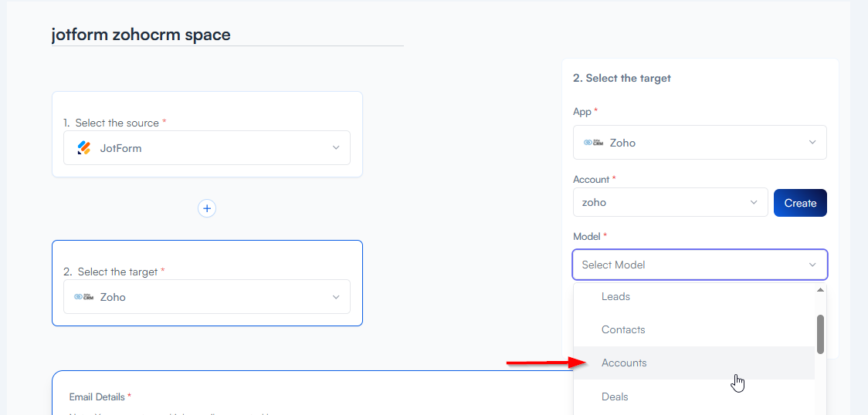Expand the JotForm source dropdown chevron

(336, 148)
